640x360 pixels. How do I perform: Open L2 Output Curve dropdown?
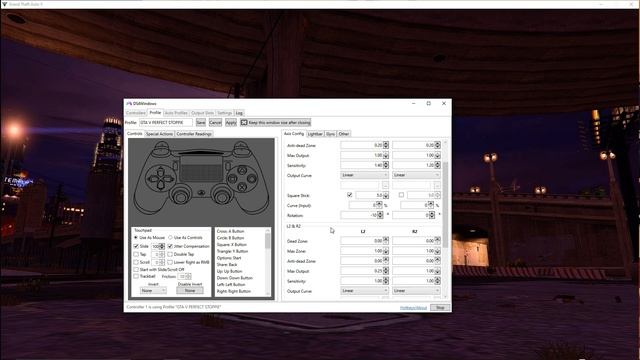click(x=364, y=291)
